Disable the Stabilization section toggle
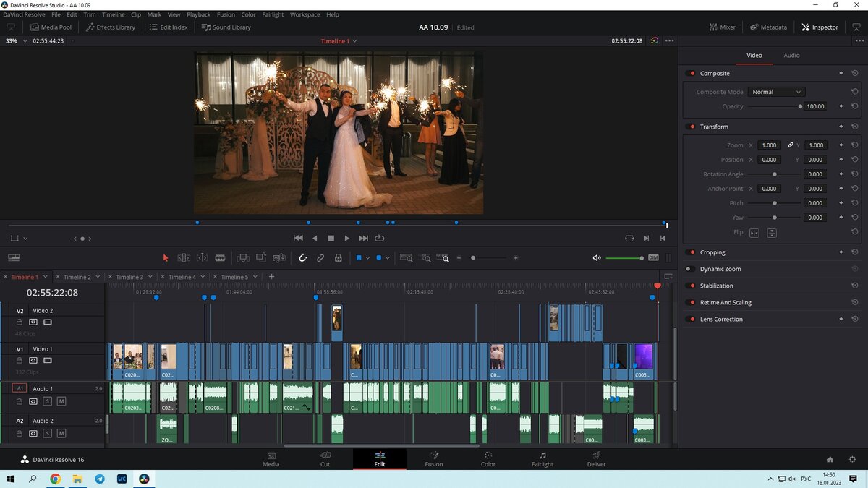The width and height of the screenshot is (868, 488). pos(690,286)
